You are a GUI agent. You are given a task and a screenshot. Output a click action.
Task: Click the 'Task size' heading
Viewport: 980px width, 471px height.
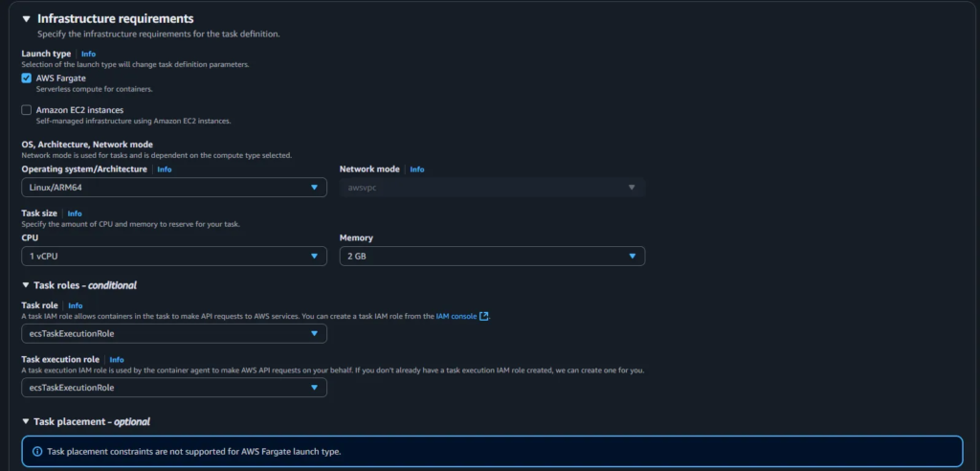(x=39, y=213)
